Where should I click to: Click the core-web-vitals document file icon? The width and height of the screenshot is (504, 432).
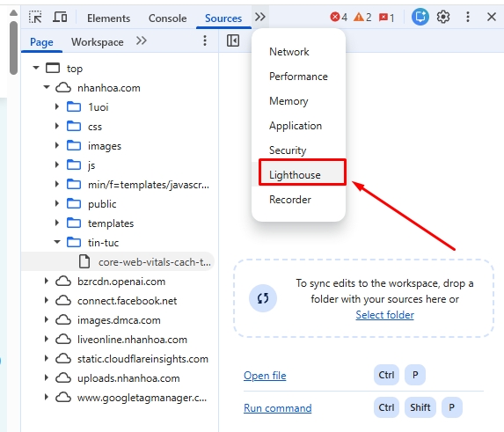coord(84,261)
